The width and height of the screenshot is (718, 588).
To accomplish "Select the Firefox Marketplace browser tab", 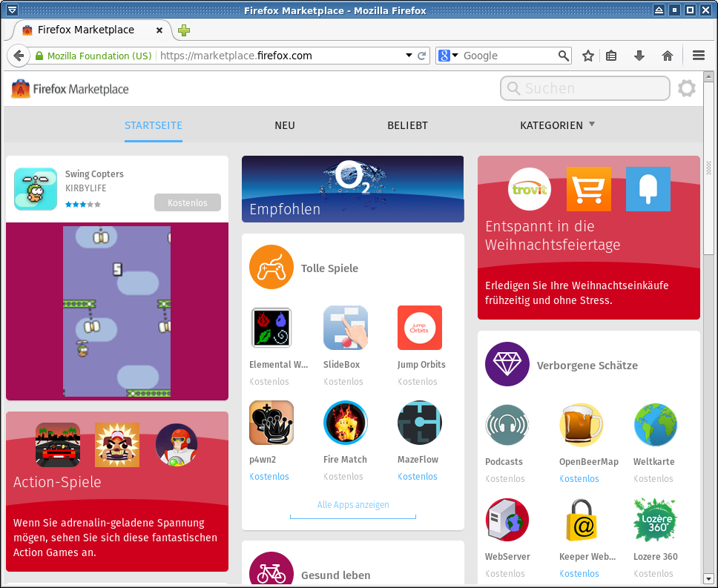I will [92, 30].
